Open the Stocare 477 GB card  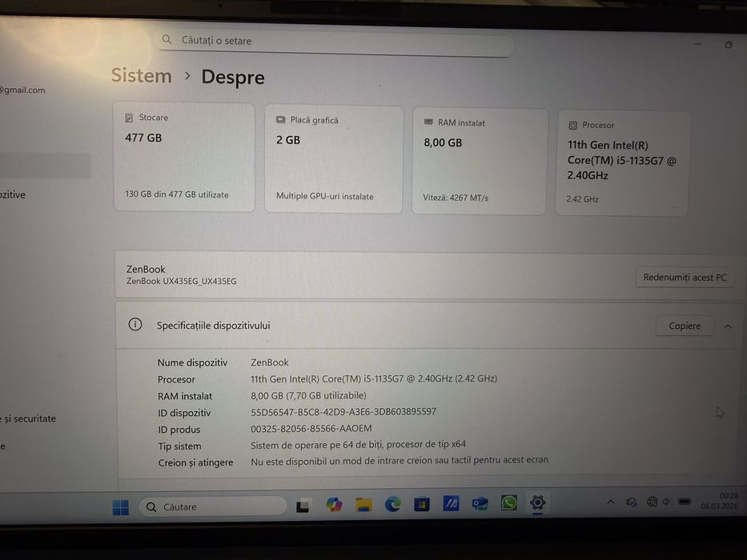184,157
